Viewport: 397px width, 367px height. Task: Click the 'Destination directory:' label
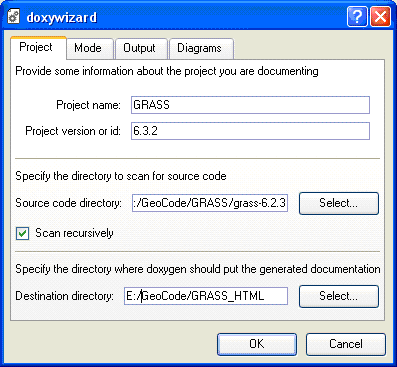[x=65, y=296]
